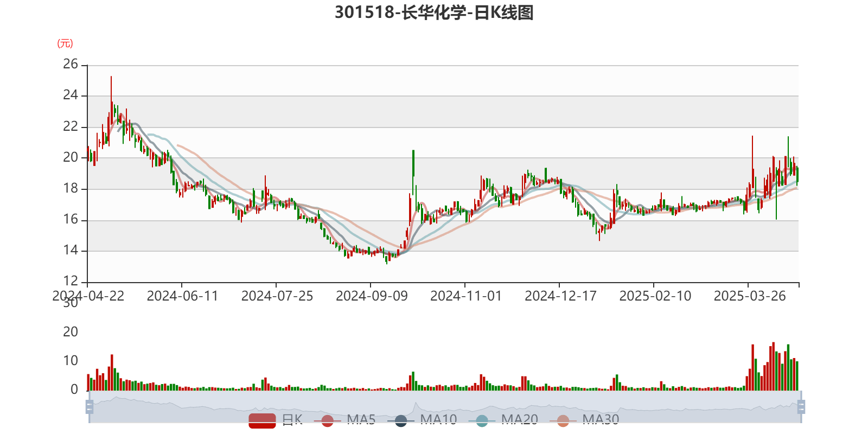Click the 2024-09-09 date axis label
Image resolution: width=868 pixels, height=434 pixels.
point(372,296)
